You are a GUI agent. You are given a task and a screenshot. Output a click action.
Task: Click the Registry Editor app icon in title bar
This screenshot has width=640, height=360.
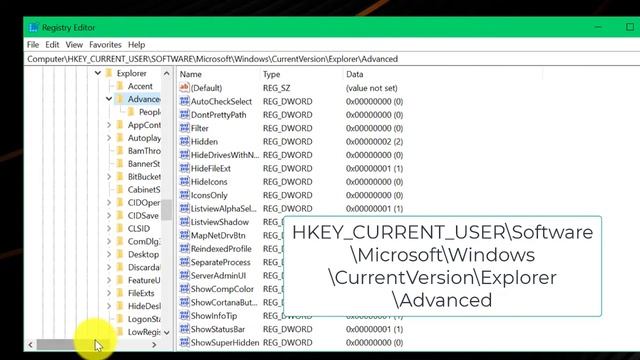(x=33, y=27)
